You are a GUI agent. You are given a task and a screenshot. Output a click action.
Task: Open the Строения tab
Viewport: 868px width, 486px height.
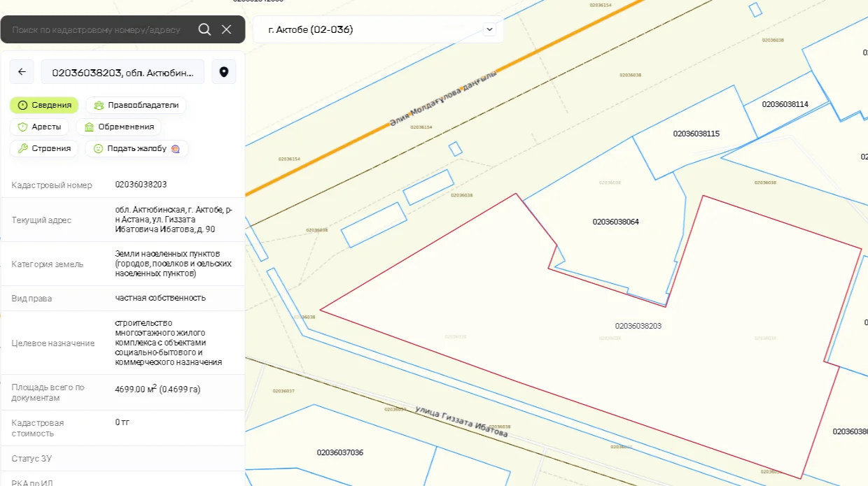[x=43, y=148]
